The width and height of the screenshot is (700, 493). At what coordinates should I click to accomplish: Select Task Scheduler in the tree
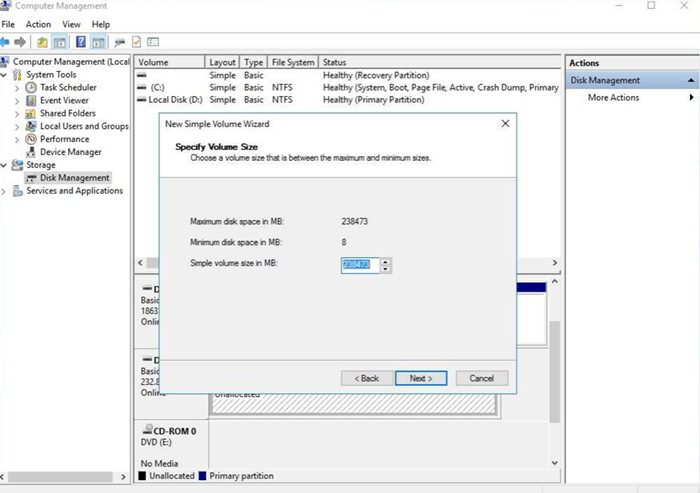coord(69,88)
